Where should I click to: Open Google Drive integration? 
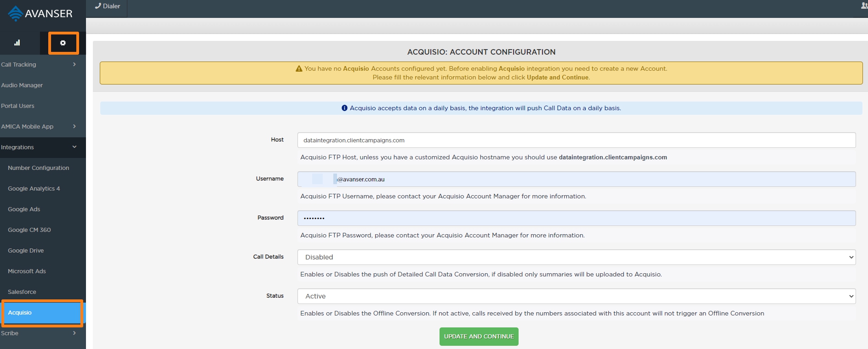(43, 251)
